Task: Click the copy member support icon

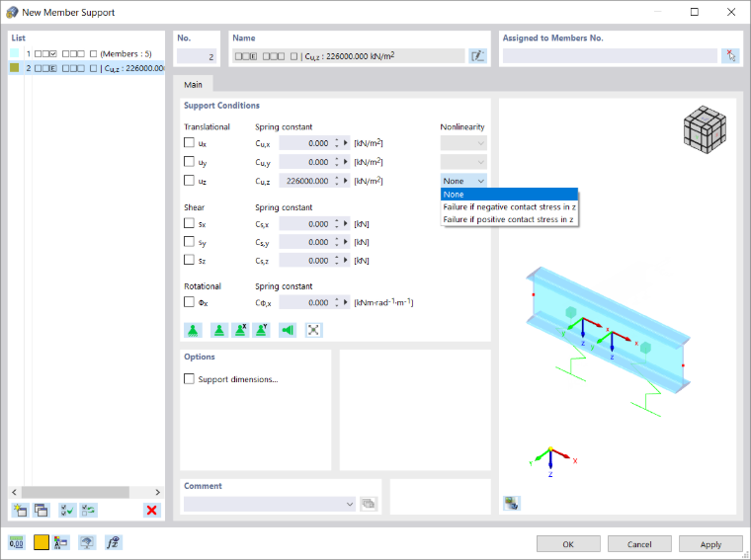Action: coord(42,510)
